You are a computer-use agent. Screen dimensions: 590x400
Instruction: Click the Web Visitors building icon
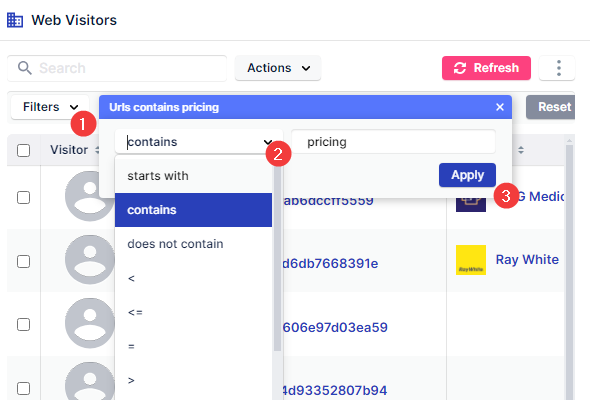pyautogui.click(x=15, y=20)
